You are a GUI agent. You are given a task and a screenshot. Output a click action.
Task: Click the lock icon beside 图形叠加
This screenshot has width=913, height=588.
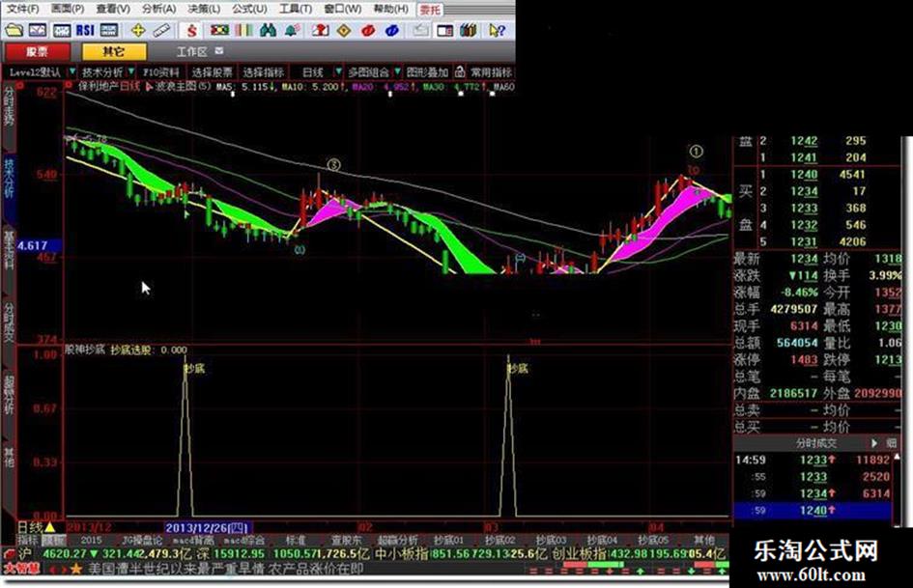(x=460, y=71)
